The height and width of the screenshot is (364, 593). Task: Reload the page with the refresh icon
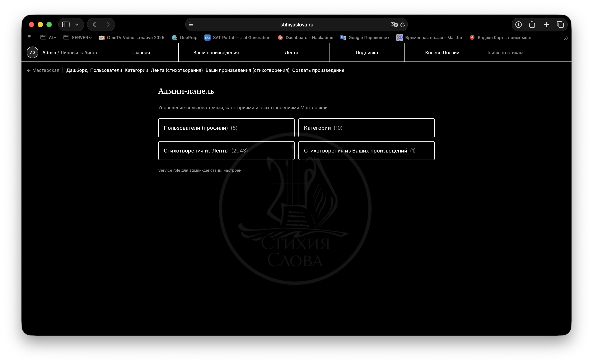coord(403,25)
